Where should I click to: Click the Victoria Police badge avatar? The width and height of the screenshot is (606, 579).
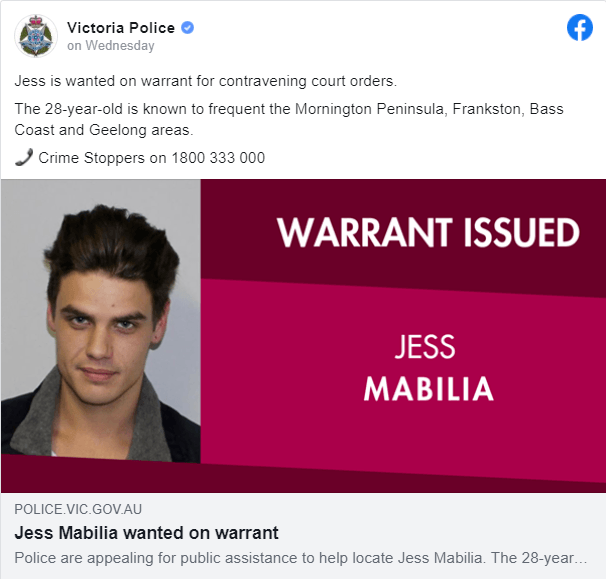[x=36, y=36]
